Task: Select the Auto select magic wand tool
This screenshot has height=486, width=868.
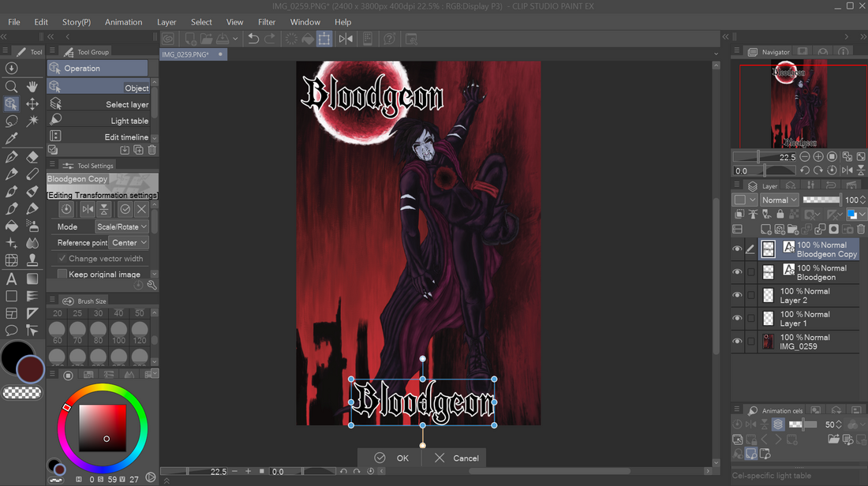Action: click(32, 121)
